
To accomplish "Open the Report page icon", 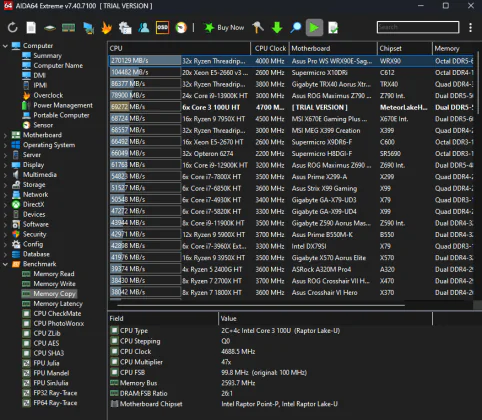I will 31,28.
